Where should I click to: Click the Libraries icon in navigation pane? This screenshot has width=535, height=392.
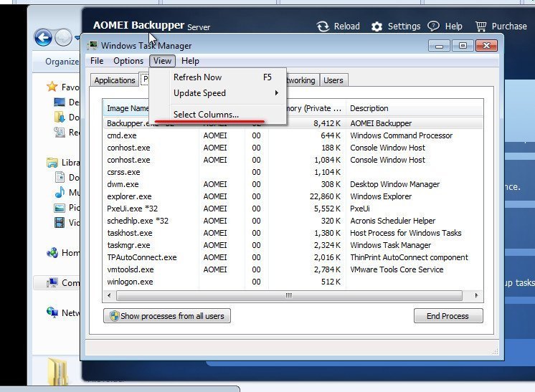pos(52,163)
